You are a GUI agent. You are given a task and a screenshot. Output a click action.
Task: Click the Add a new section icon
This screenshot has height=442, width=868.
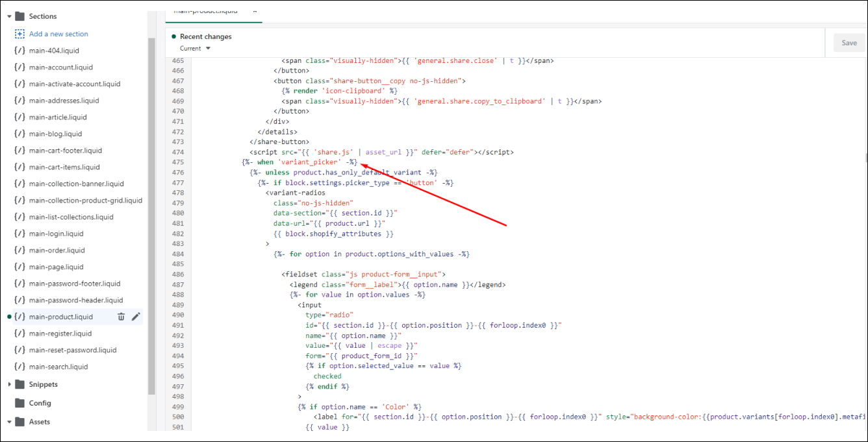pos(19,34)
